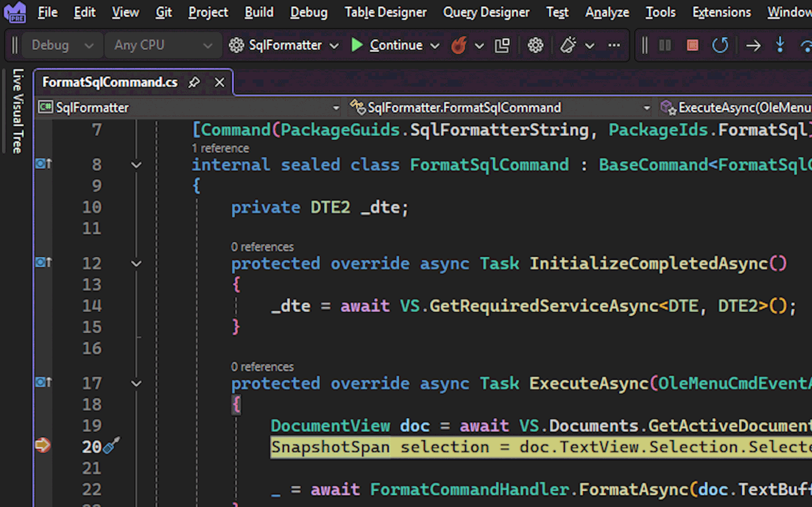Click screwdriver quick action icon on line 20
The width and height of the screenshot is (812, 507).
[111, 445]
